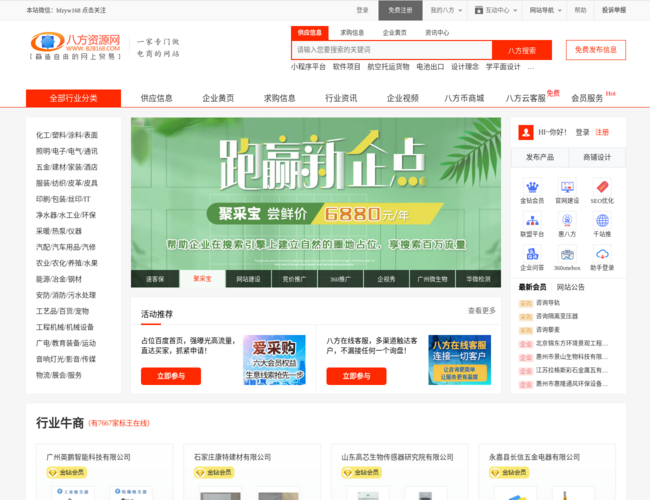Select the 360推广 banner slide tab
Screen dimensions: 650x500
click(x=340, y=279)
